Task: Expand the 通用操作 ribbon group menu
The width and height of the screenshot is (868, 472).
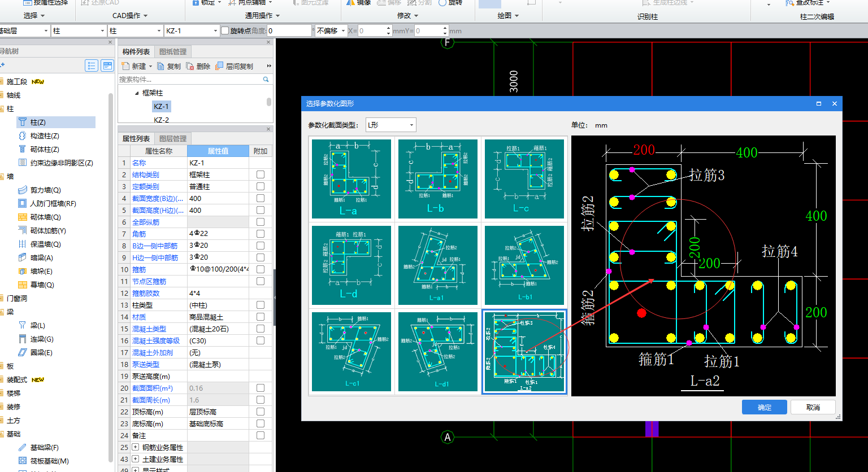Action: pyautogui.click(x=262, y=16)
